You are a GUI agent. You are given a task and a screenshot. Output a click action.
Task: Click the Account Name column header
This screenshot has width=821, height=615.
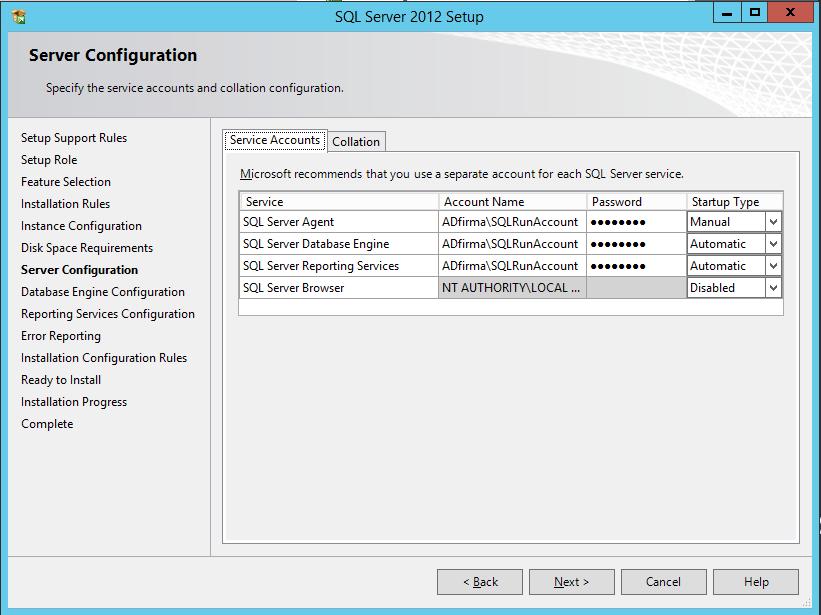[x=512, y=202]
